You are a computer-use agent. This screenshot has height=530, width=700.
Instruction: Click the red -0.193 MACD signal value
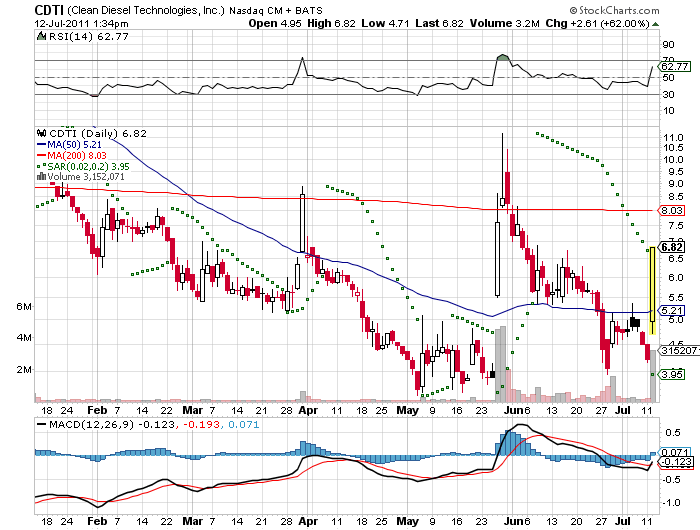coord(200,424)
